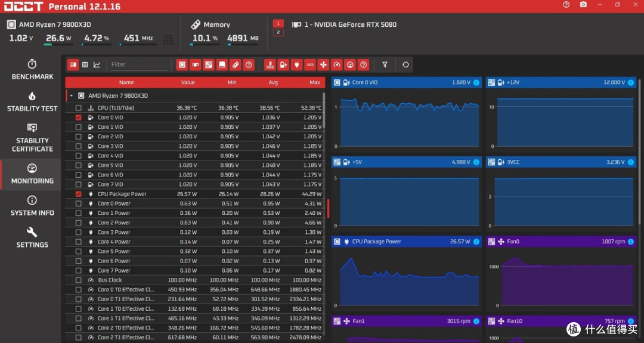Click the Memory summary heading
The image size is (644, 343).
[x=217, y=24]
